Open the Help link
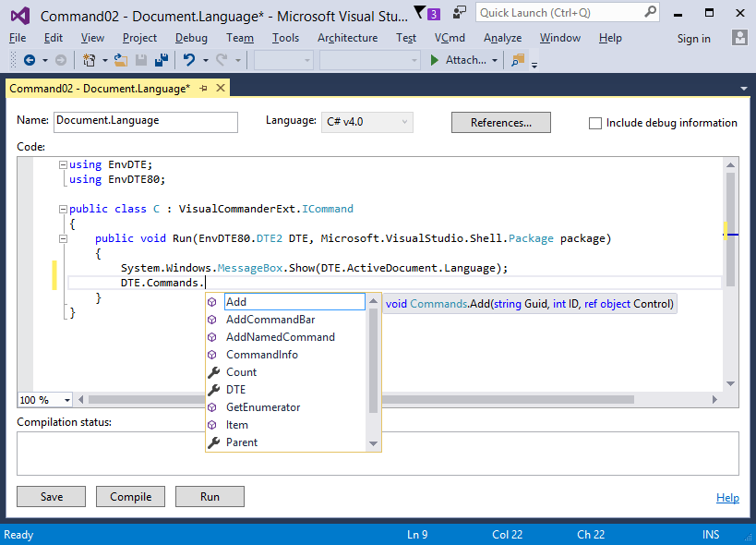 (x=727, y=498)
